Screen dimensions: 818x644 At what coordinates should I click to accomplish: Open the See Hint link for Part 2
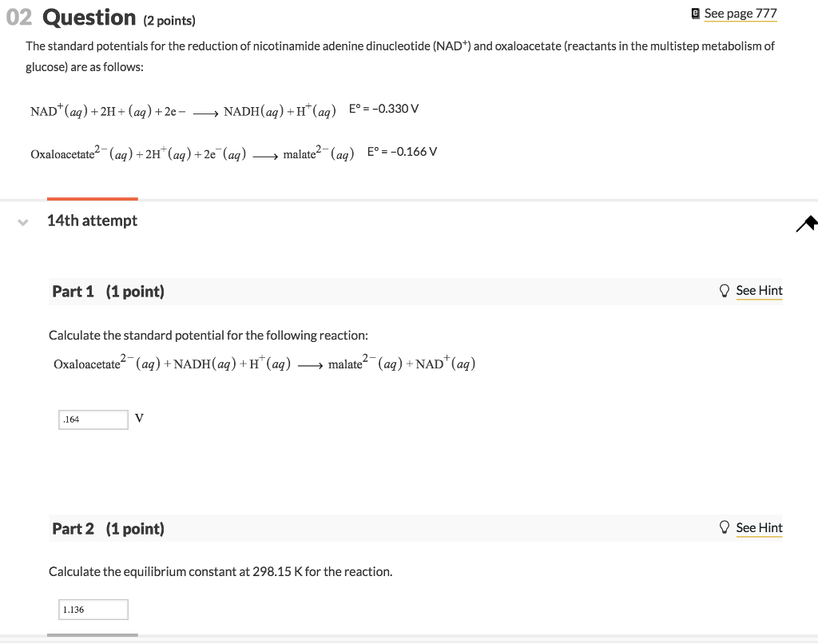tap(759, 527)
